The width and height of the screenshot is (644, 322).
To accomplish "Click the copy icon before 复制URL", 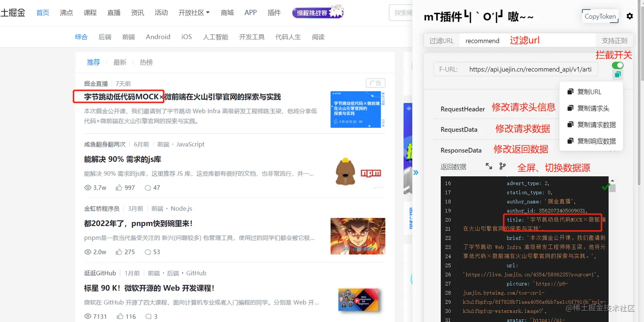I will (570, 92).
